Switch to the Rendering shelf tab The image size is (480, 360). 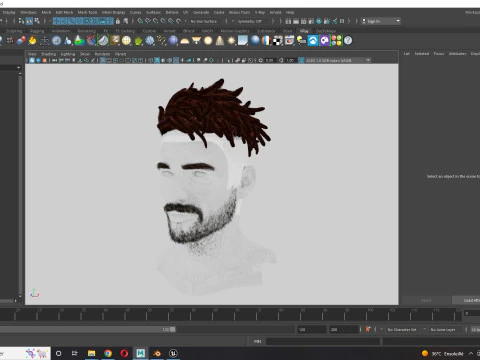tap(87, 31)
